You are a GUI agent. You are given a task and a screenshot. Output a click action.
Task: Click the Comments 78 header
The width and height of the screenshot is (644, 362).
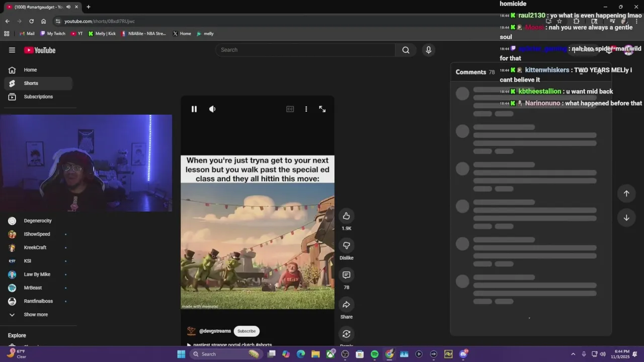475,72
